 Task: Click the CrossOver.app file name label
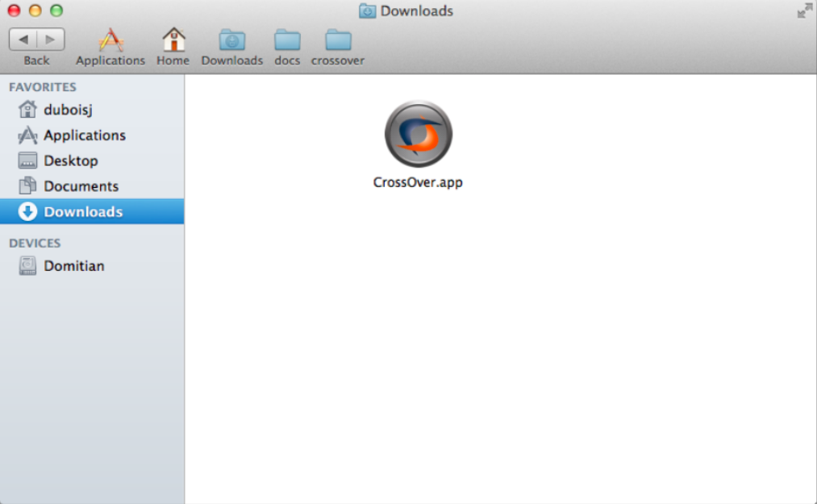pos(418,182)
